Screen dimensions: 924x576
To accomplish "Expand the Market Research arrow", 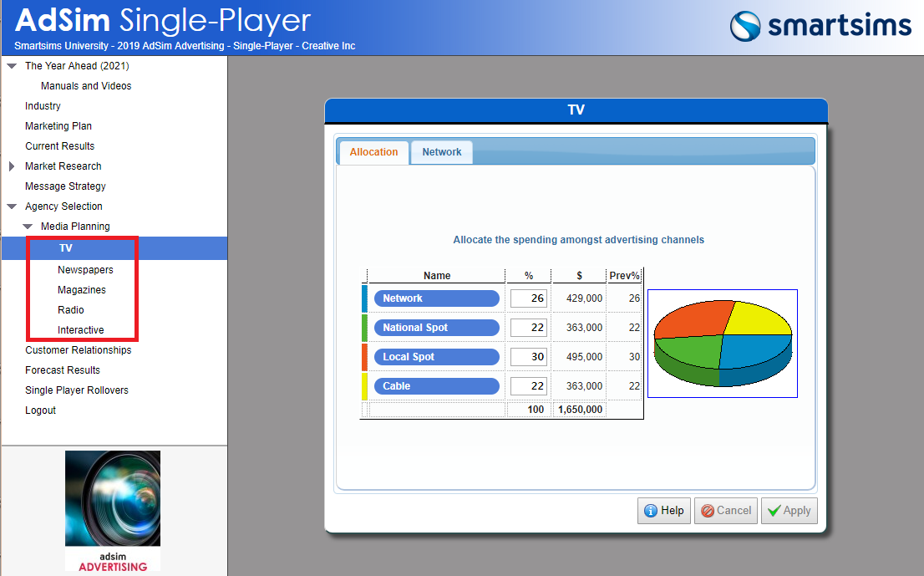I will (12, 166).
